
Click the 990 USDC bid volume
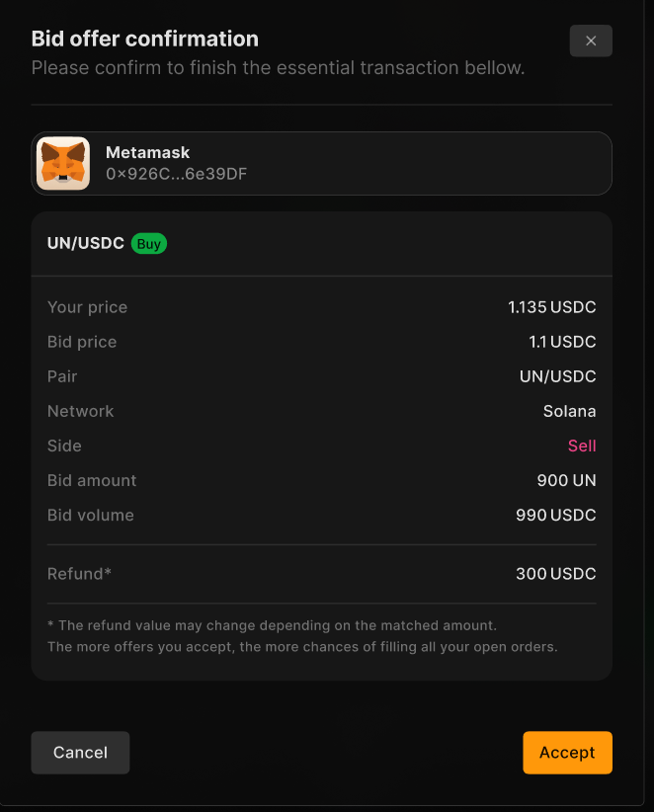coord(555,515)
